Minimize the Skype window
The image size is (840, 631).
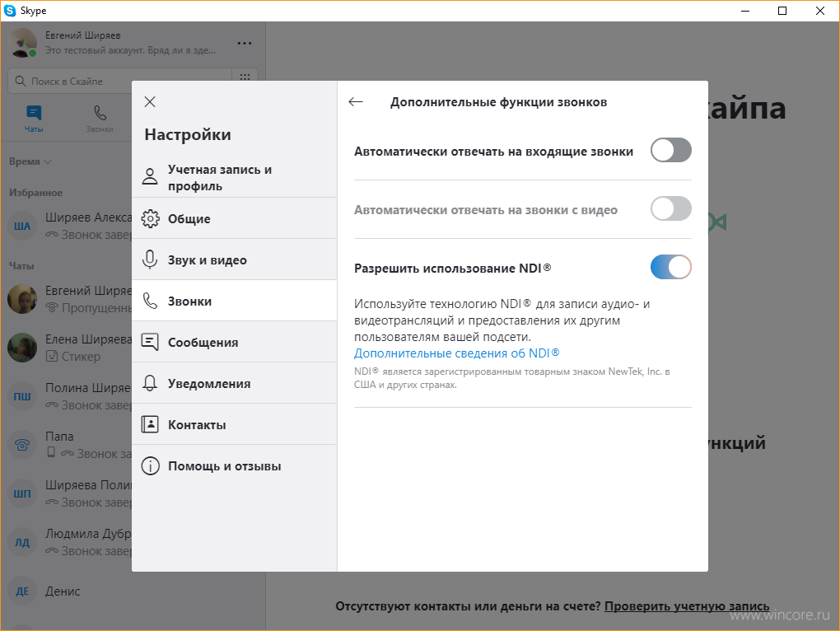click(744, 11)
